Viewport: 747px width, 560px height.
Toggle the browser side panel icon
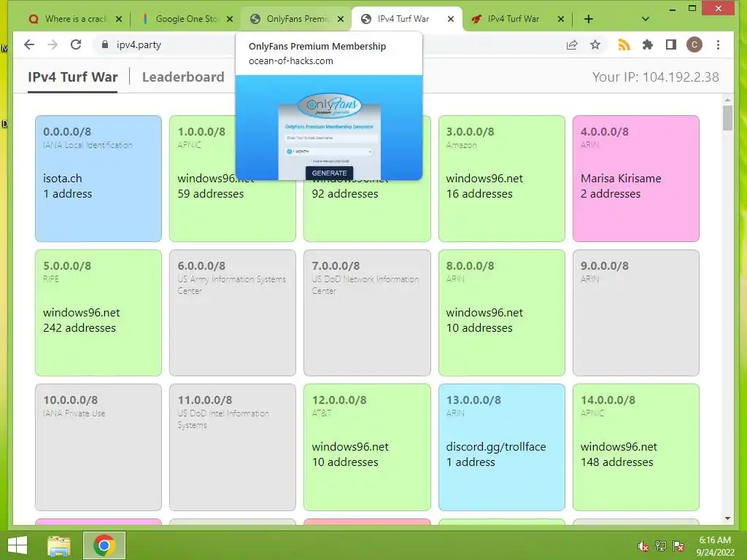(x=671, y=44)
